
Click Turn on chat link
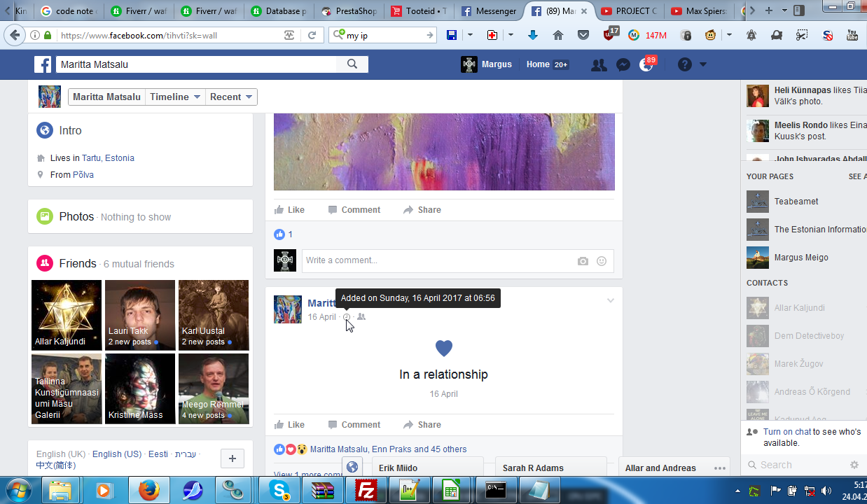787,432
